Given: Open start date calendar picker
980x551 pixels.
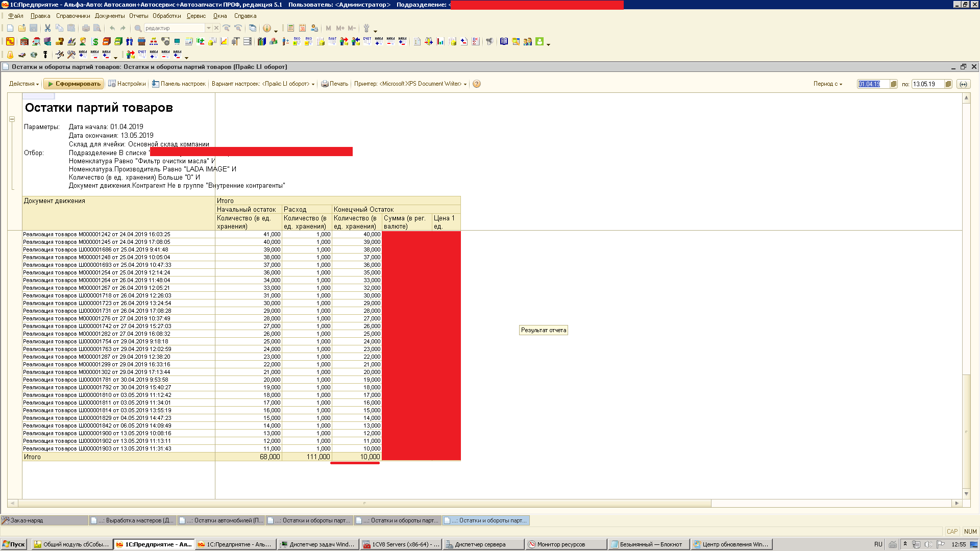Looking at the screenshot, I should [894, 84].
